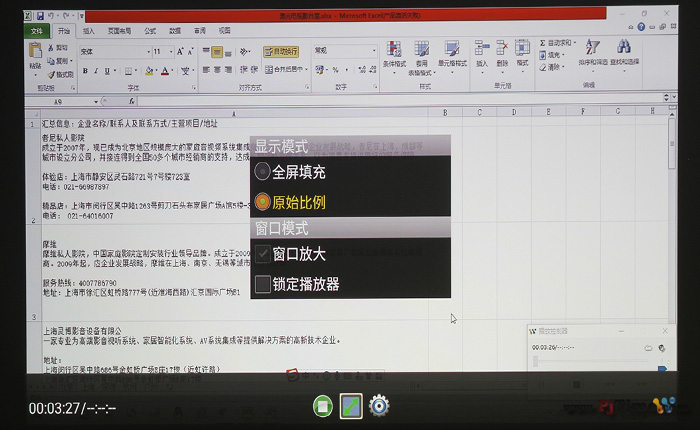Click the Bold formatting icon
The image size is (700, 430).
[84, 71]
